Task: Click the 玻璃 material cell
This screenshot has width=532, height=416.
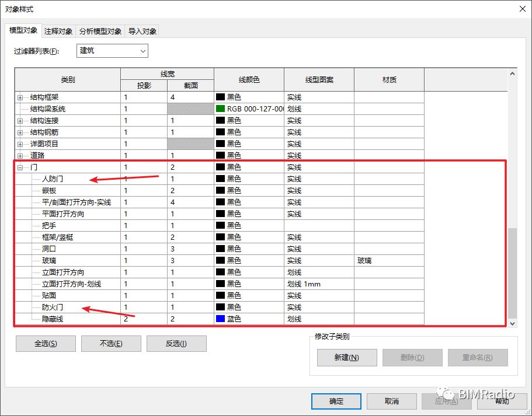Action: pyautogui.click(x=389, y=260)
